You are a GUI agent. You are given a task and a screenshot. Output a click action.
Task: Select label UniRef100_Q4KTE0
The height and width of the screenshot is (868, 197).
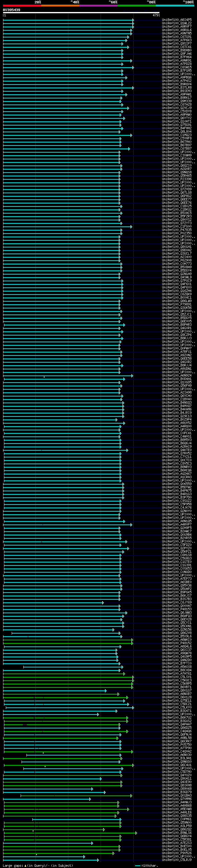point(177,450)
